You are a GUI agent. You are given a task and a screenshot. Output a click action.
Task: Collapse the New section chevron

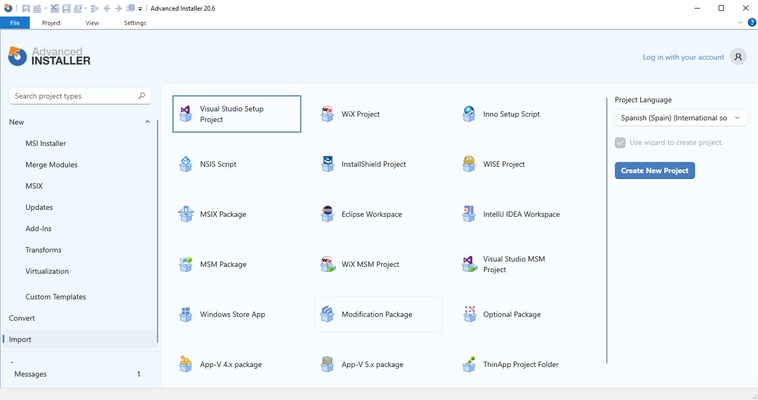pyautogui.click(x=147, y=122)
